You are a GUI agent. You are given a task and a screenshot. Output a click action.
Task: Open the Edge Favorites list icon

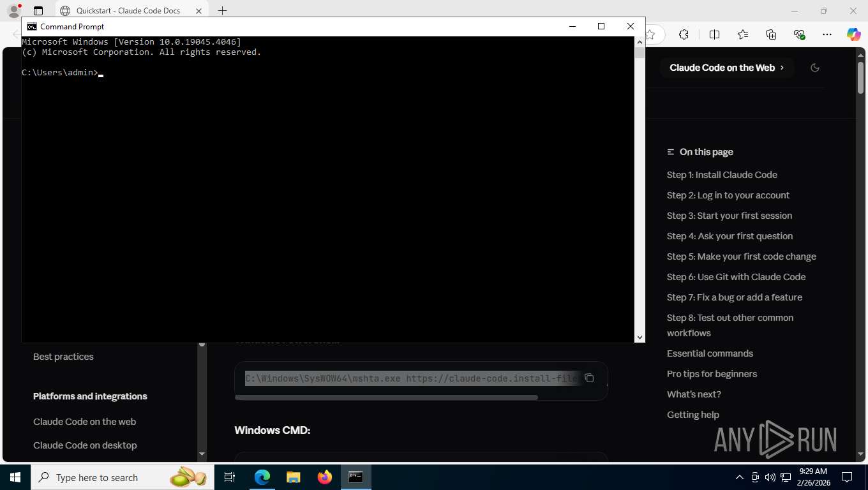point(743,34)
